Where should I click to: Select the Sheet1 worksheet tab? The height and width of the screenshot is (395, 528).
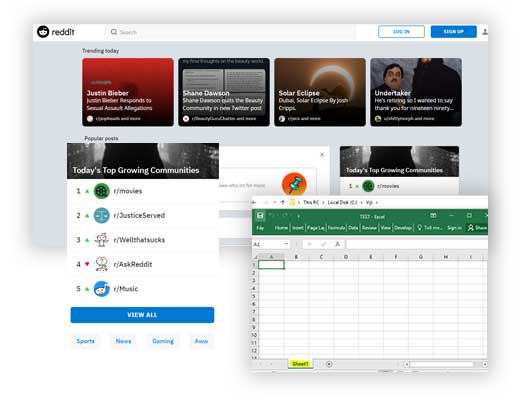tap(300, 364)
